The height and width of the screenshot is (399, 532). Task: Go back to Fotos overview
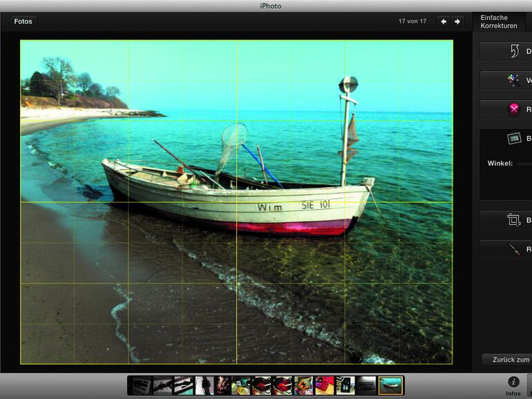click(x=22, y=21)
